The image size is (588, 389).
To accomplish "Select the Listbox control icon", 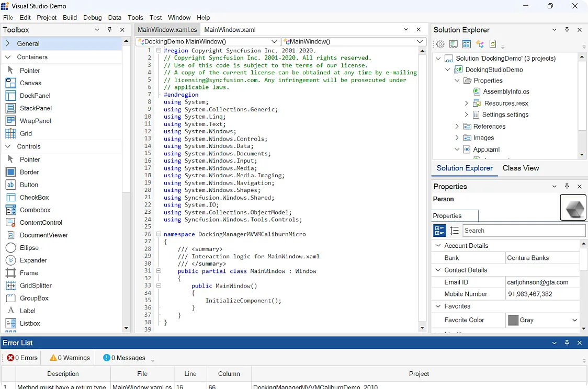I will (x=10, y=323).
